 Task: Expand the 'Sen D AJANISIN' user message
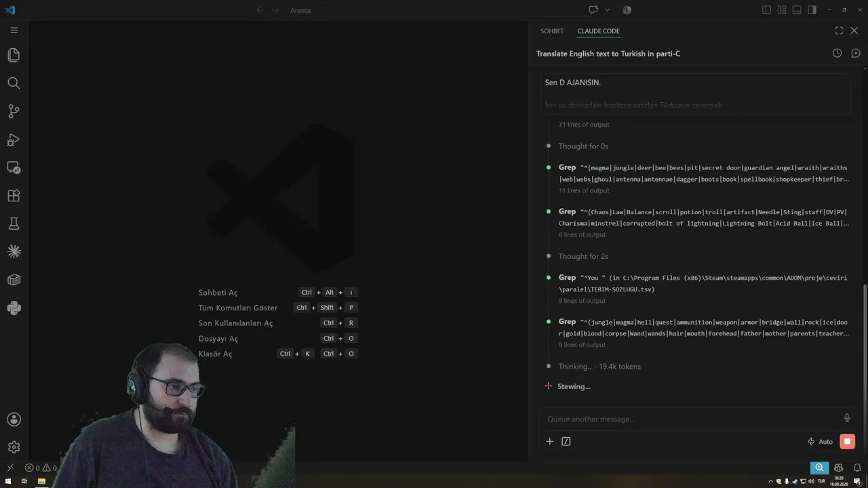coord(695,94)
